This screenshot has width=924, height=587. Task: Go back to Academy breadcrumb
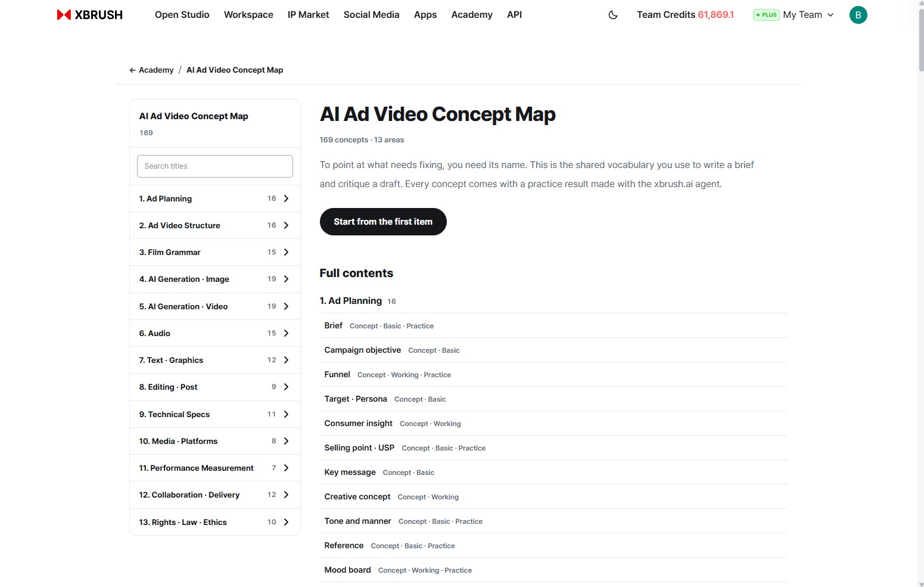point(152,70)
